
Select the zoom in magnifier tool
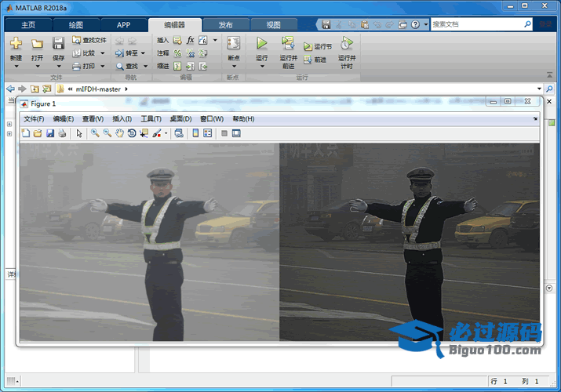click(x=95, y=133)
